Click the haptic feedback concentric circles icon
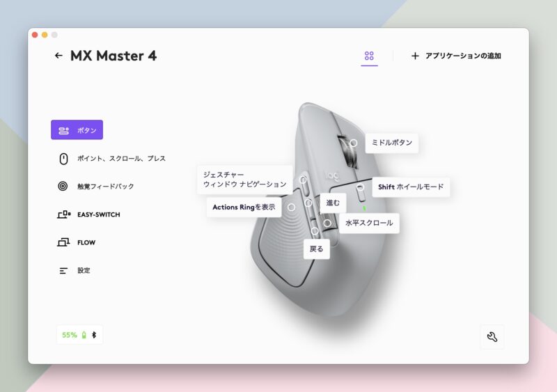This screenshot has width=557, height=392. [63, 187]
